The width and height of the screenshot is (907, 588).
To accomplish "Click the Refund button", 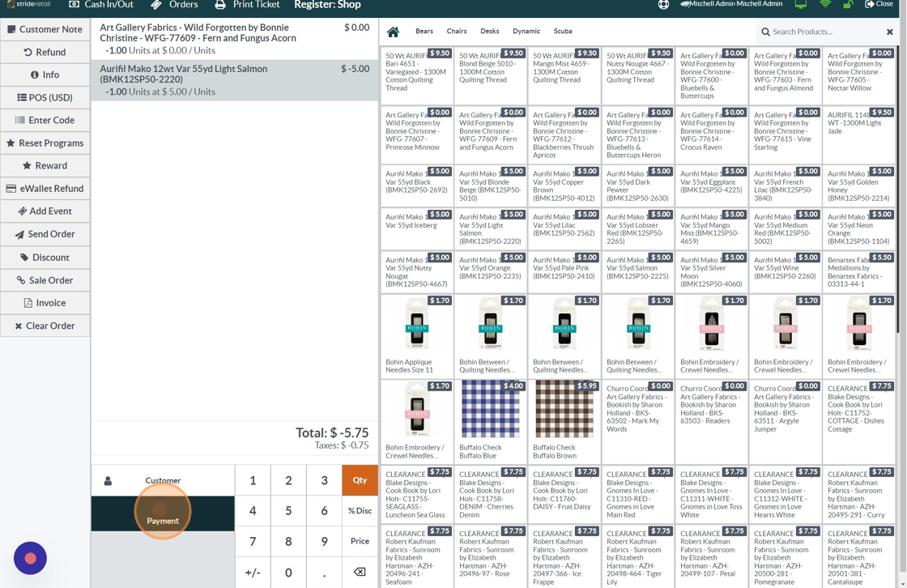I will click(x=45, y=52).
